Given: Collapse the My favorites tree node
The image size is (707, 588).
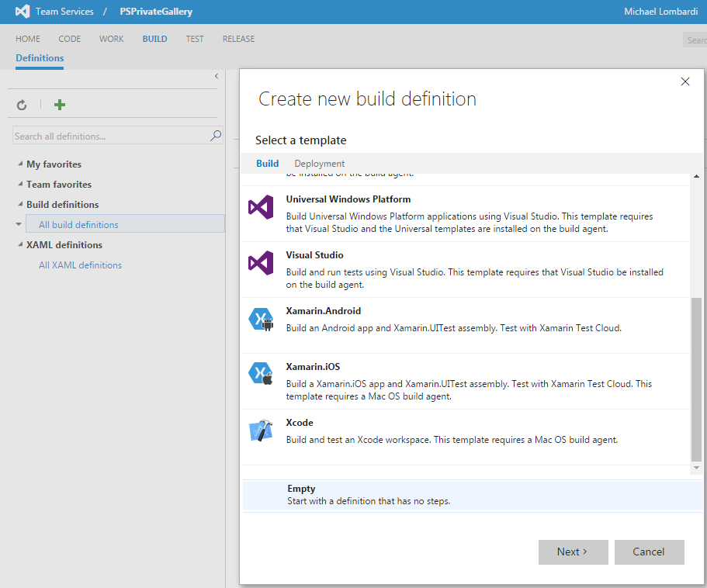Looking at the screenshot, I should [20, 164].
